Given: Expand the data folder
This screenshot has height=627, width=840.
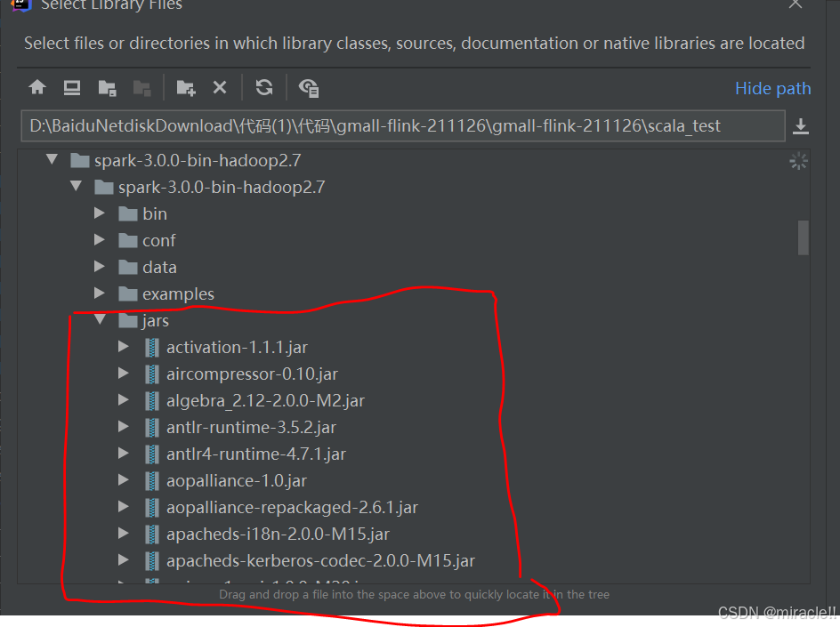Looking at the screenshot, I should pyautogui.click(x=100, y=267).
